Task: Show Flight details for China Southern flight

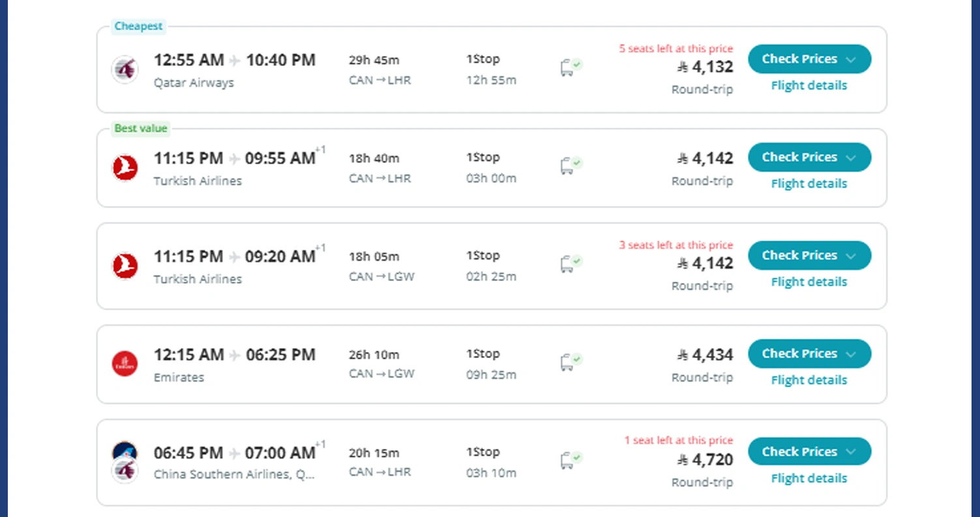Action: tap(809, 479)
